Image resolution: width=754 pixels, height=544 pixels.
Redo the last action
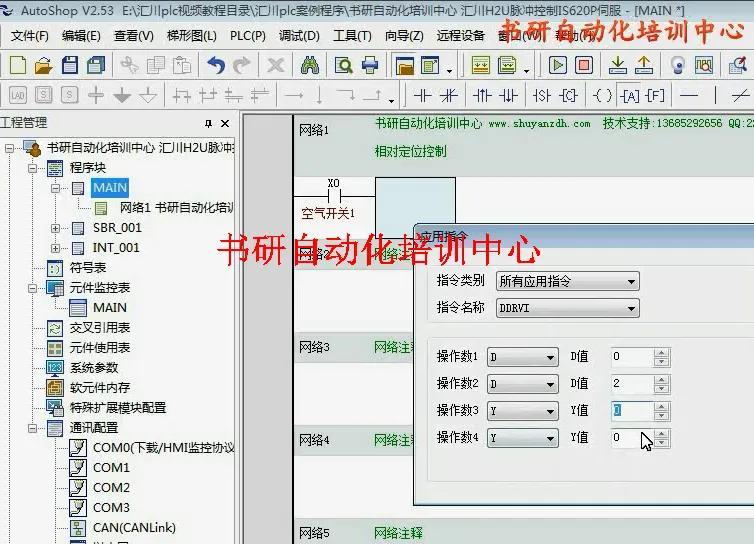click(242, 65)
